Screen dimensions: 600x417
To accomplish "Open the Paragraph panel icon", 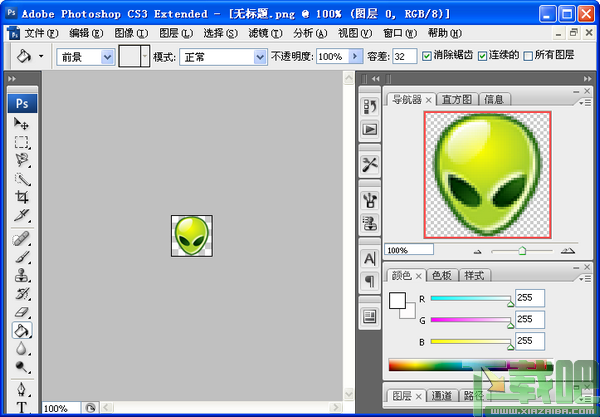I will tap(370, 282).
